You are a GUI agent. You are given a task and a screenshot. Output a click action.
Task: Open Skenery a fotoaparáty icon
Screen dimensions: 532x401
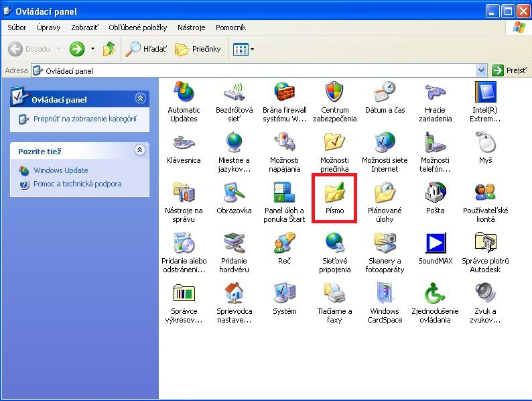click(385, 253)
